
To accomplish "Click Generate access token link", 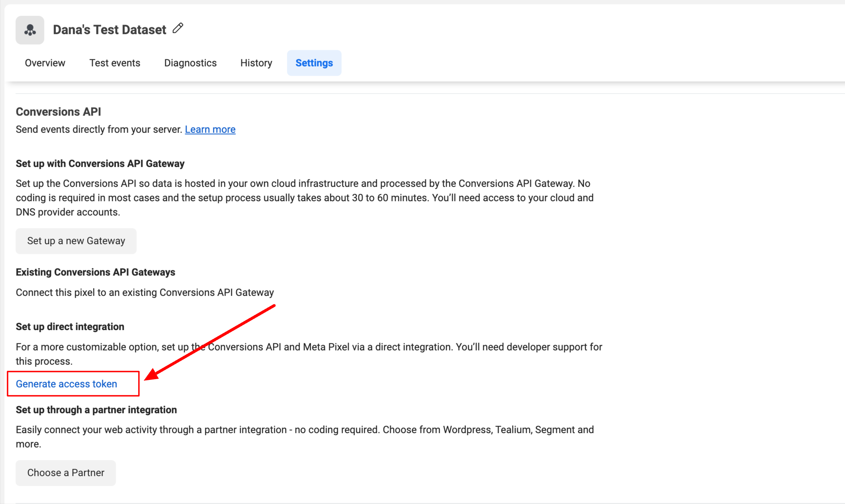I will pos(66,384).
